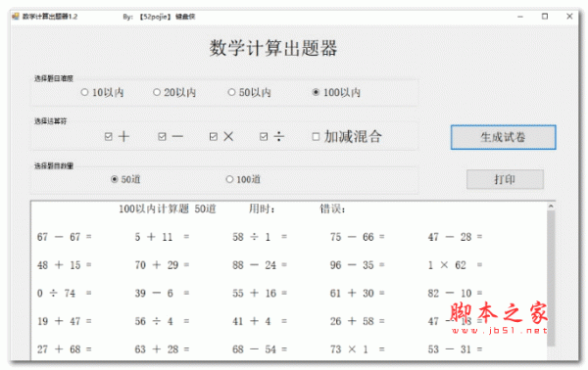
Task: Click the problem '5 + 11 ='
Action: point(162,237)
